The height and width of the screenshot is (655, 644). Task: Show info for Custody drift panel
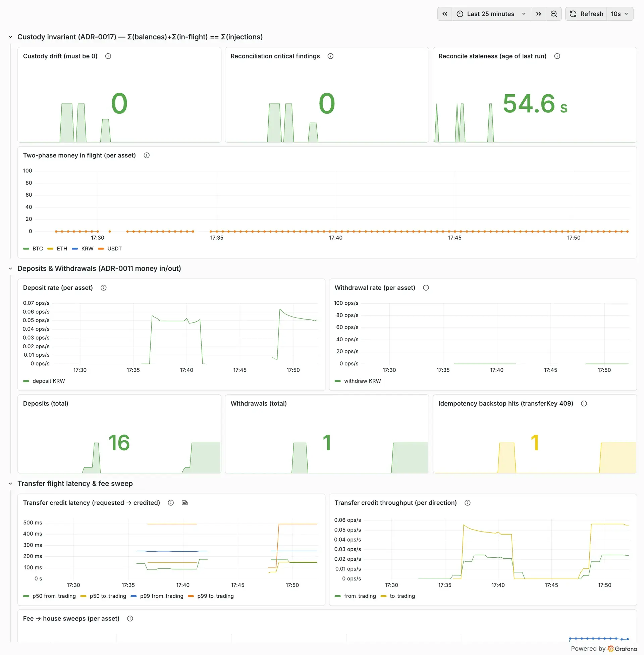pos(108,56)
